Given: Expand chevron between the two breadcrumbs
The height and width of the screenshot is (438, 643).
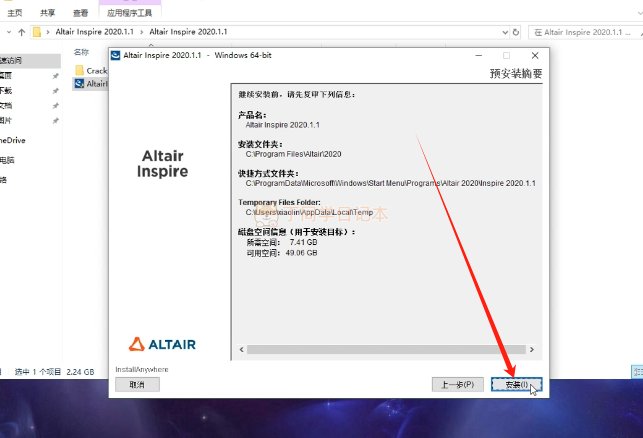Looking at the screenshot, I should (x=141, y=32).
